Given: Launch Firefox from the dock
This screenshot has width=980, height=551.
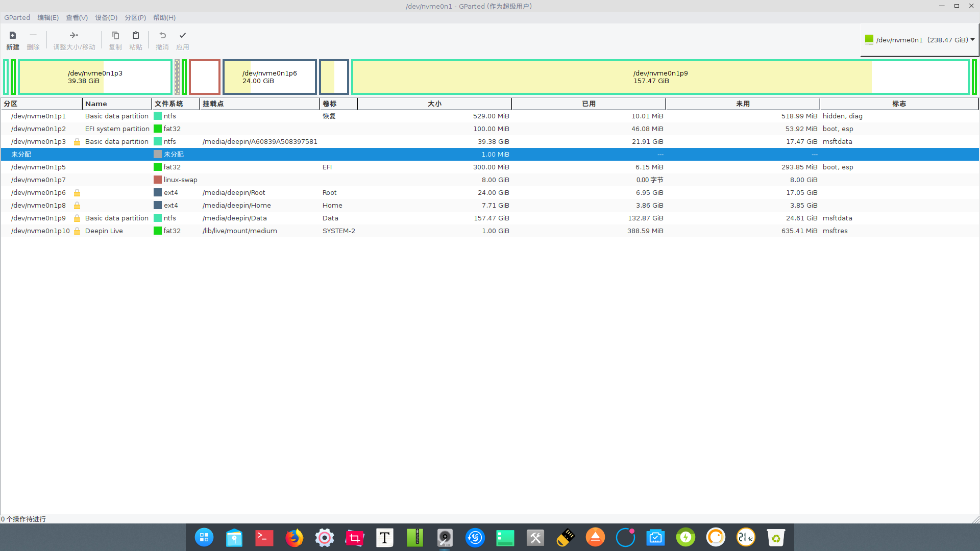Looking at the screenshot, I should [x=294, y=537].
